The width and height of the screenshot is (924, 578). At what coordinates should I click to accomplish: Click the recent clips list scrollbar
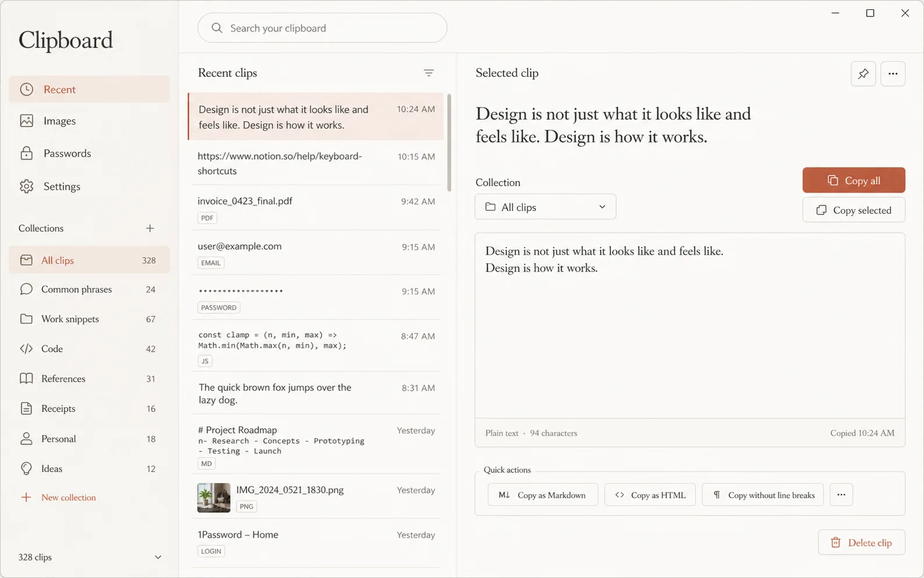tap(449, 142)
